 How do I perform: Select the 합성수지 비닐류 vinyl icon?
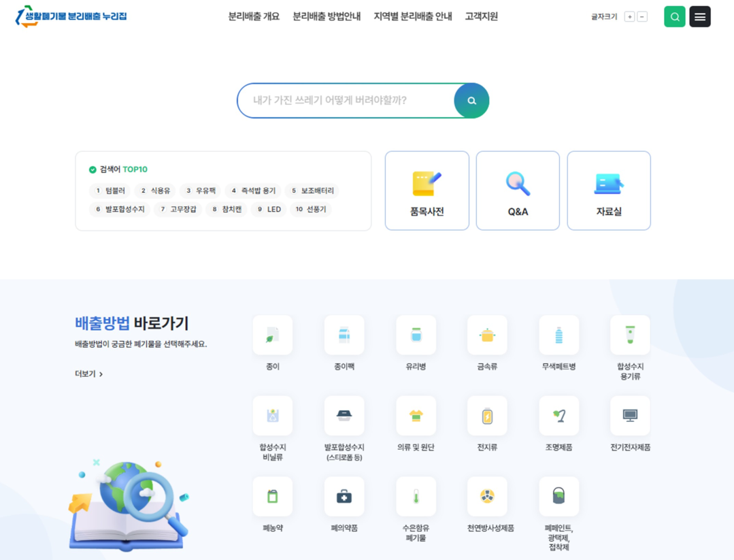click(x=272, y=416)
